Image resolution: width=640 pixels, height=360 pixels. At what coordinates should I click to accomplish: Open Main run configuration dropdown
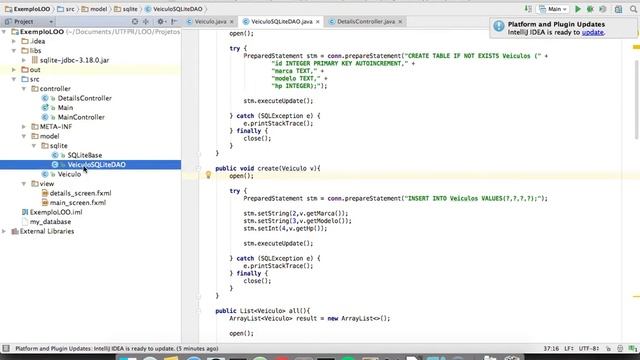click(x=554, y=9)
